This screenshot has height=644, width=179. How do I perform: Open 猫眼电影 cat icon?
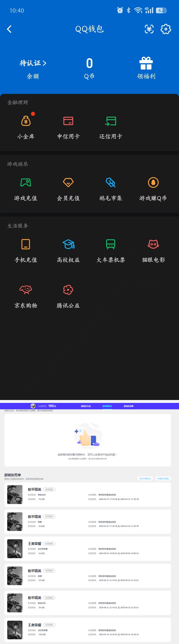(x=153, y=244)
